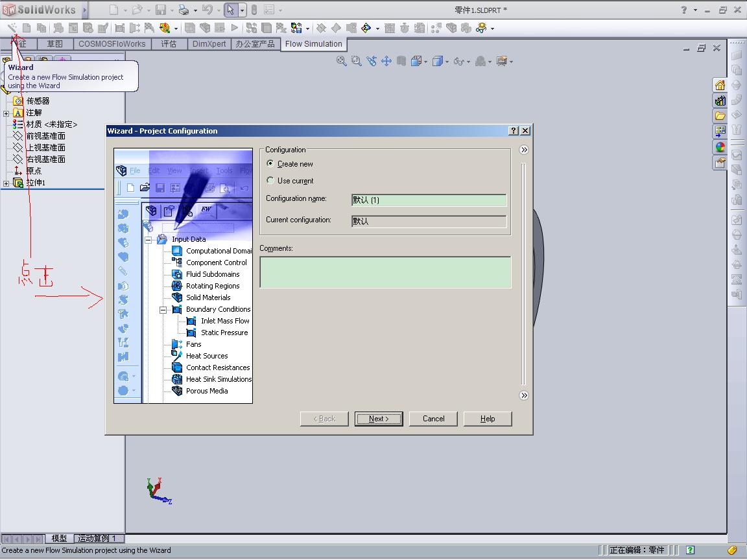The image size is (747, 560).
Task: Switch to the COSMOSFloWorks tab
Action: pyautogui.click(x=112, y=44)
